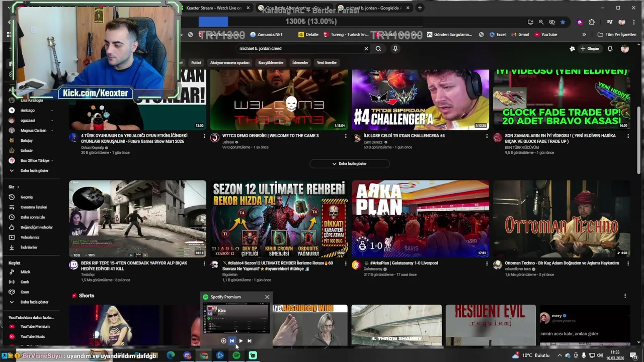Play music in Spotify preview
644x362 pixels.
pyautogui.click(x=240, y=341)
